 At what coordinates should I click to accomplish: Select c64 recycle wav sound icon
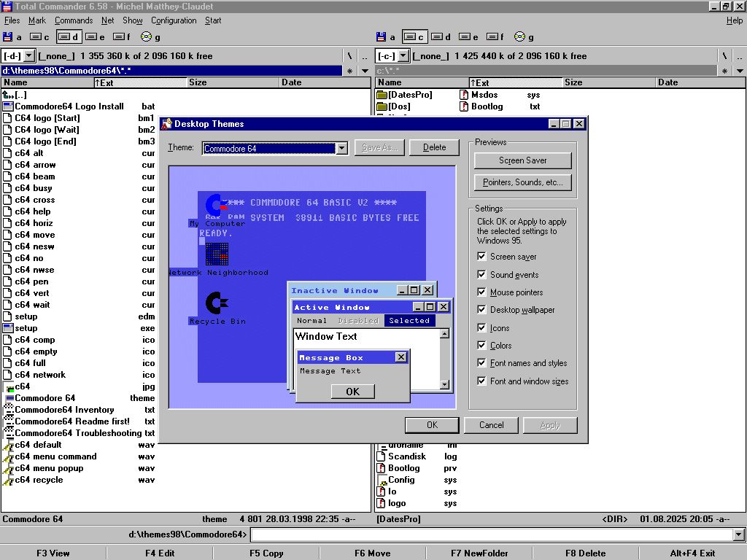pos(8,480)
